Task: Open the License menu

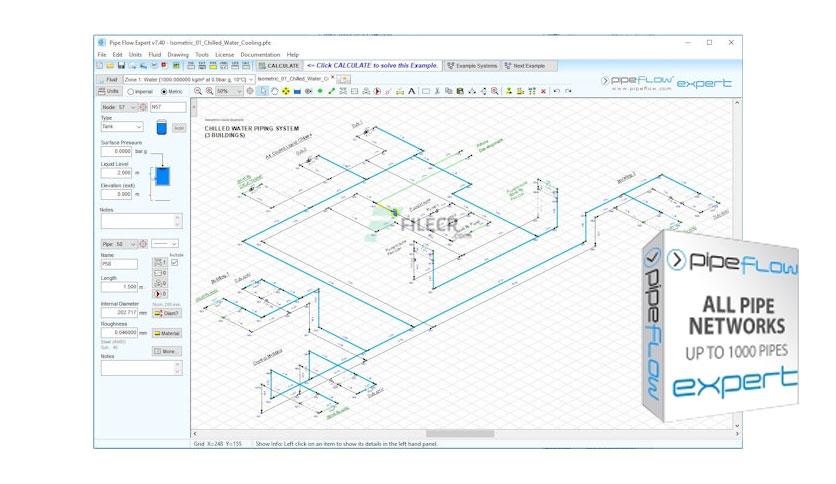Action: pyautogui.click(x=224, y=54)
